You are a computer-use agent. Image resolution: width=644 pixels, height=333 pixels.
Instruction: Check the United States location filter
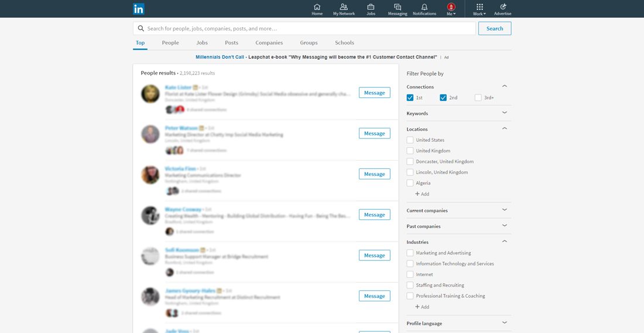[x=410, y=140]
